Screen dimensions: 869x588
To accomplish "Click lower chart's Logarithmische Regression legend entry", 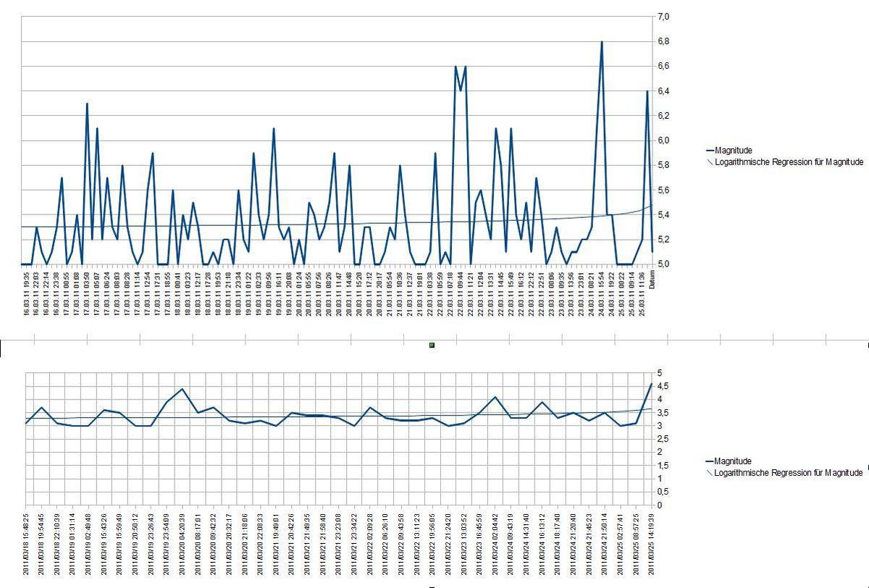I will [x=784, y=473].
